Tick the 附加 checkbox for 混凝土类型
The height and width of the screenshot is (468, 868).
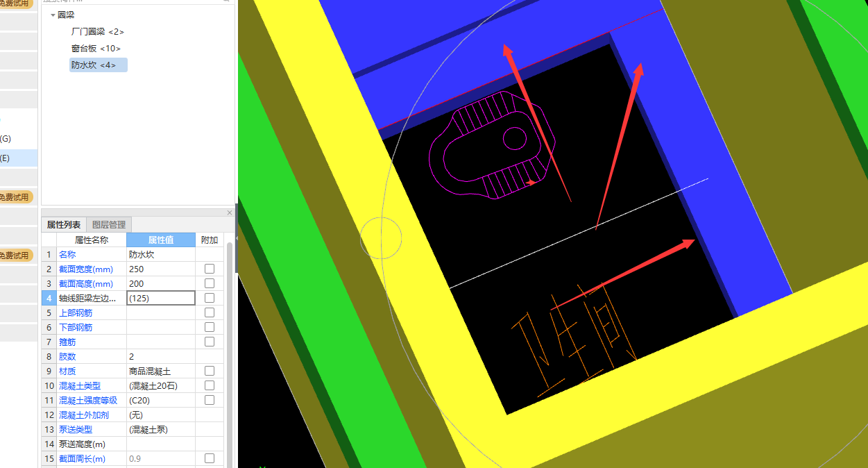tap(210, 385)
